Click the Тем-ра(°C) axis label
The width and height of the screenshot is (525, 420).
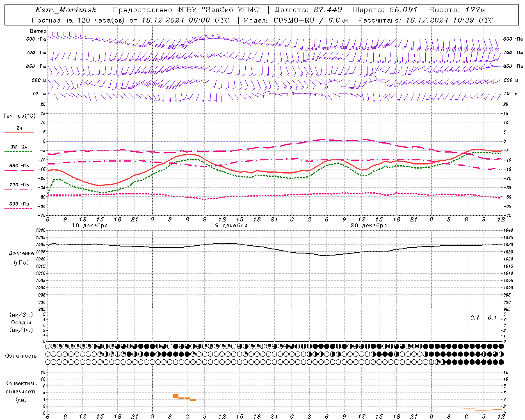click(19, 116)
